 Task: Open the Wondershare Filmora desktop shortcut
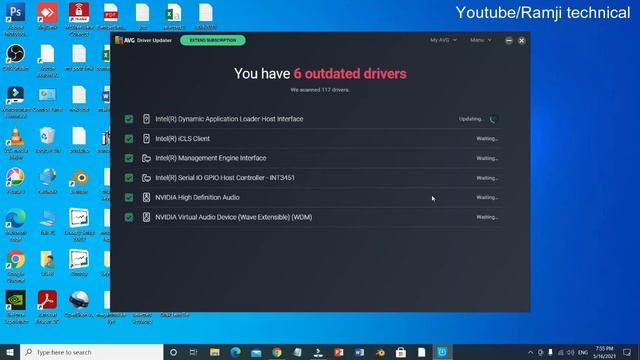[x=16, y=102]
